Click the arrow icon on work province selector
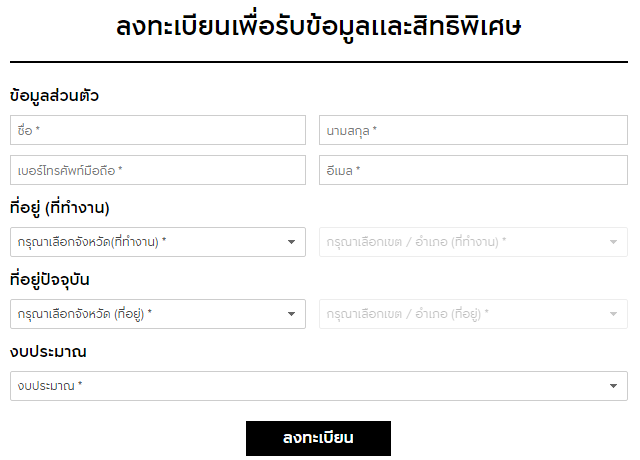The width and height of the screenshot is (640, 460). click(291, 242)
